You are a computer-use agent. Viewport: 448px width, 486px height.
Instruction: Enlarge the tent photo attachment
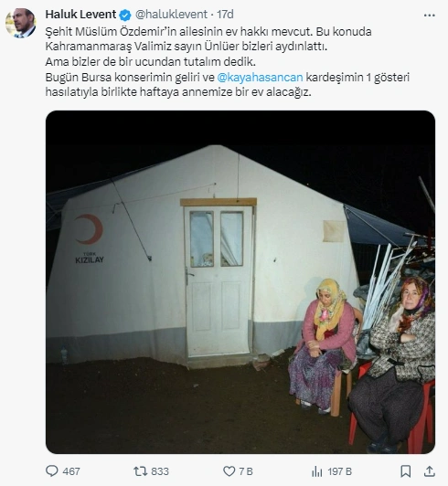(240, 282)
